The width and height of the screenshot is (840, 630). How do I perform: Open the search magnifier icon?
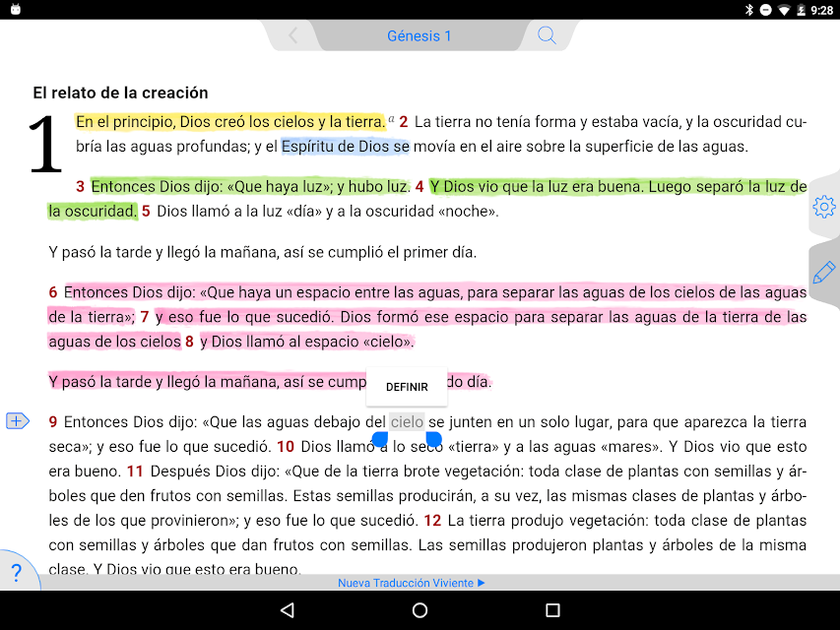tap(547, 35)
